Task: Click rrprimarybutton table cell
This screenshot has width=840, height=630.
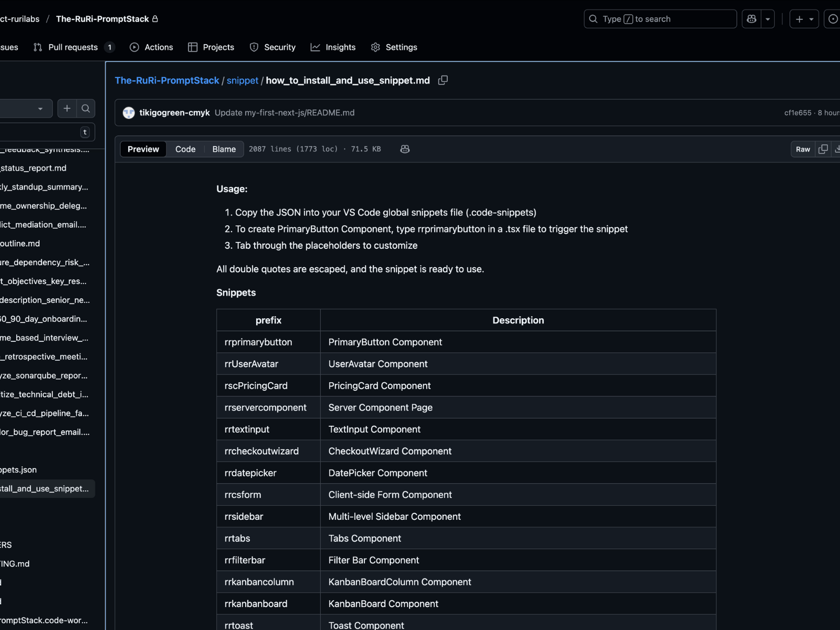Action: click(x=268, y=342)
